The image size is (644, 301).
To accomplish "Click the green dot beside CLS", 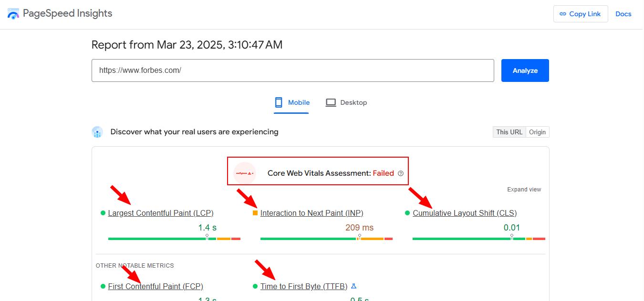I will (407, 213).
